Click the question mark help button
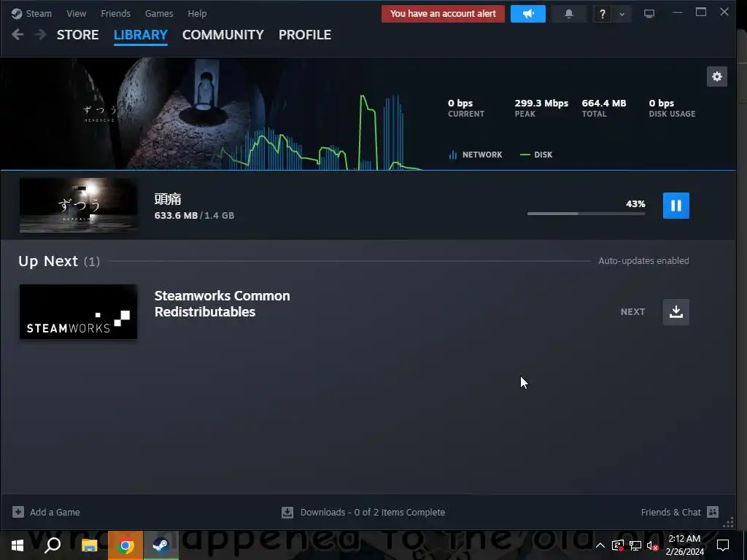Screen dimensions: 747x560 click(602, 14)
